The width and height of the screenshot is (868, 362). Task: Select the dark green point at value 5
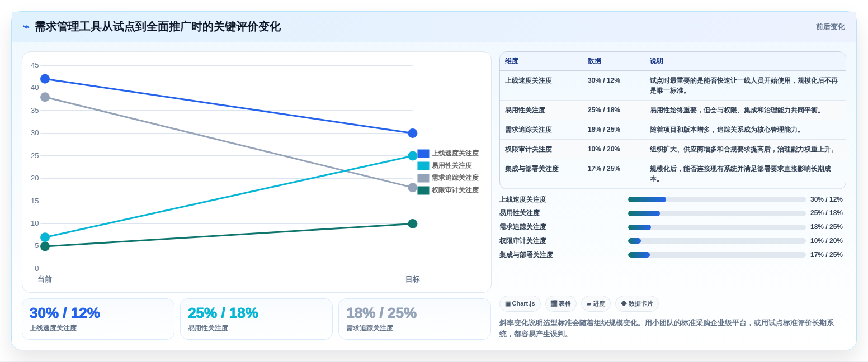click(45, 246)
